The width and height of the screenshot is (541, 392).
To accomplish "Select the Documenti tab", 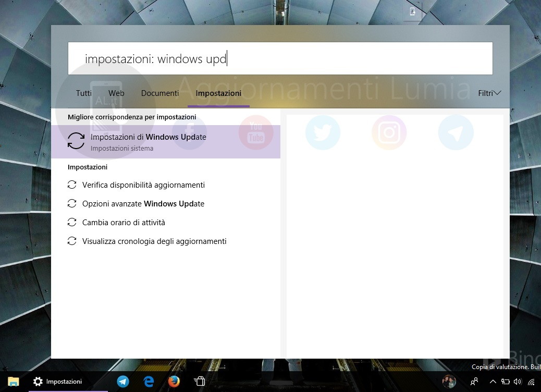I will (160, 93).
